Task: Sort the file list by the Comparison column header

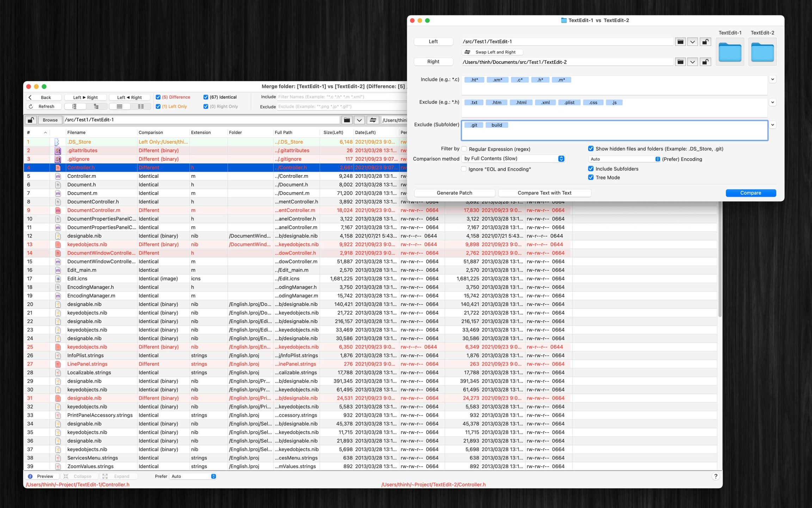Action: point(151,133)
